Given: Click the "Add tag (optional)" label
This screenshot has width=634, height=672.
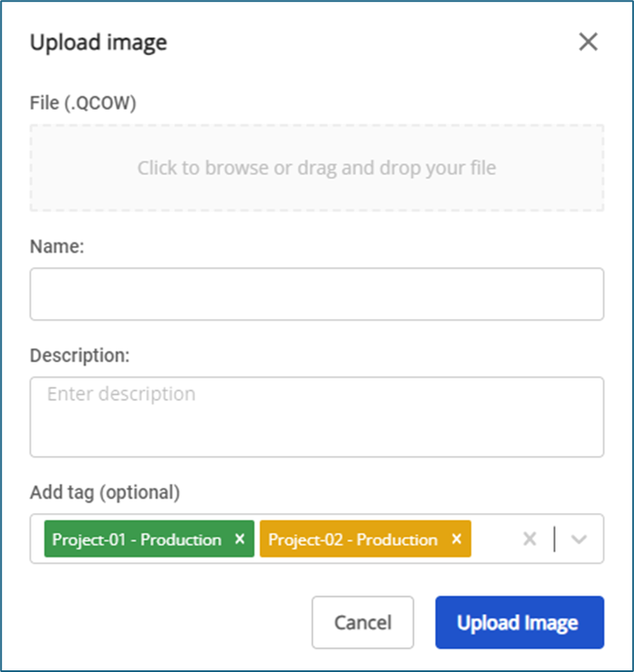Looking at the screenshot, I should point(105,492).
